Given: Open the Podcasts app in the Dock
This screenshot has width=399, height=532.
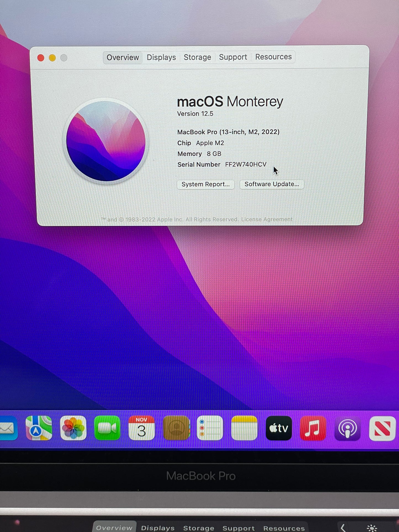Looking at the screenshot, I should 347,428.
